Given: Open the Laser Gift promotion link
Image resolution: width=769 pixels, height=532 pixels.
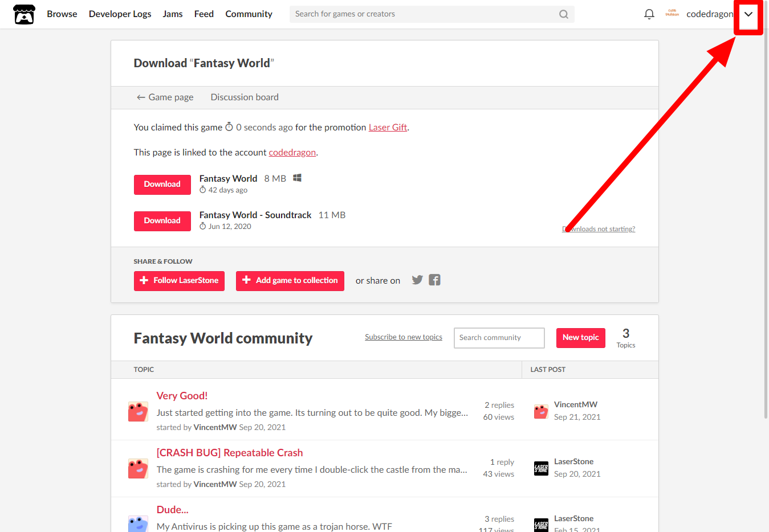Looking at the screenshot, I should point(388,128).
